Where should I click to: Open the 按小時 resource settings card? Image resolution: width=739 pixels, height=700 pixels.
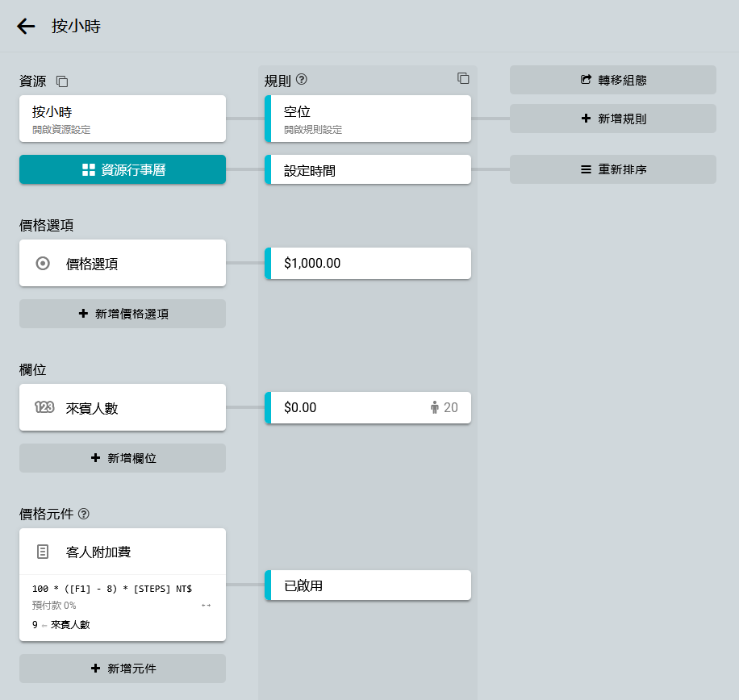[123, 119]
